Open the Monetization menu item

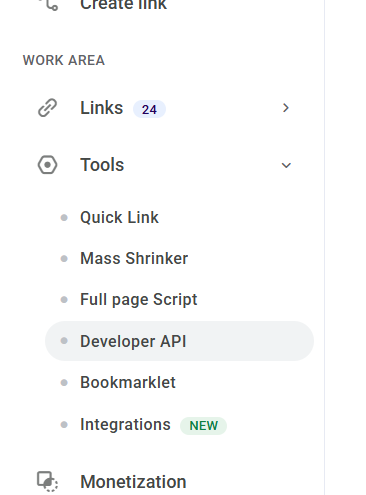click(x=133, y=482)
